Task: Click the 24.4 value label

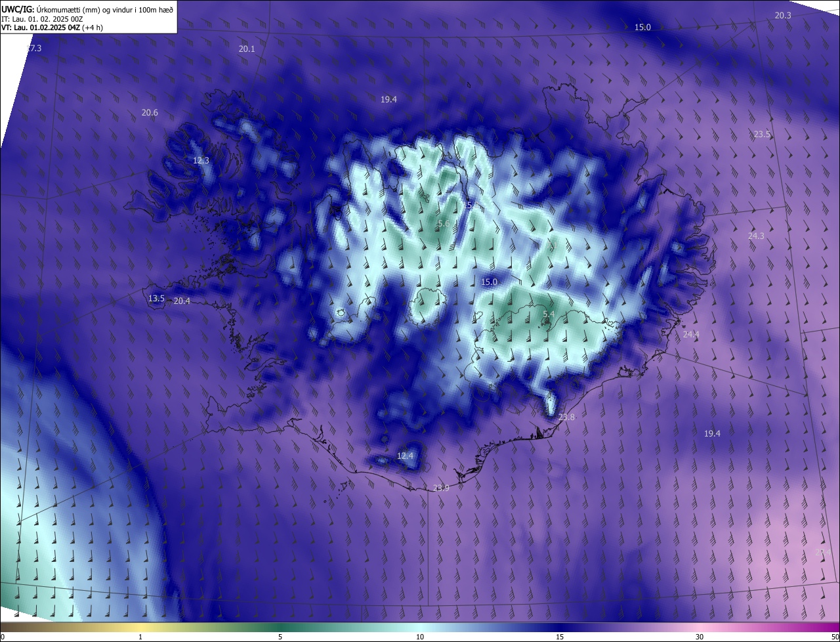Action: (x=691, y=334)
